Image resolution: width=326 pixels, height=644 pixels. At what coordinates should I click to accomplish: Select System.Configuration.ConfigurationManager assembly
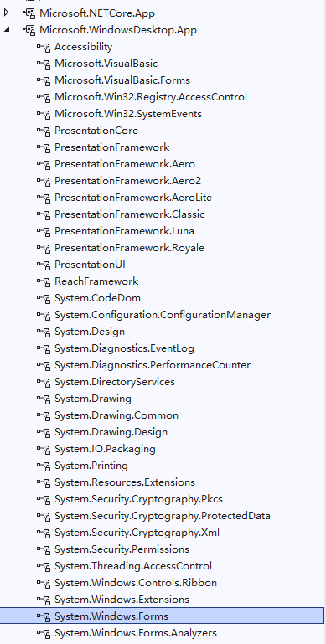tap(163, 315)
